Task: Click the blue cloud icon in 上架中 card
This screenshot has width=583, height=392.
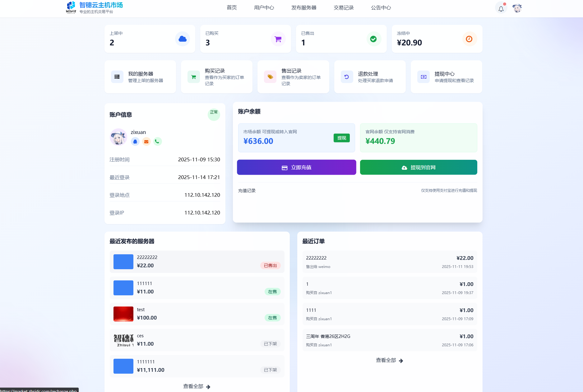Action: click(x=183, y=39)
